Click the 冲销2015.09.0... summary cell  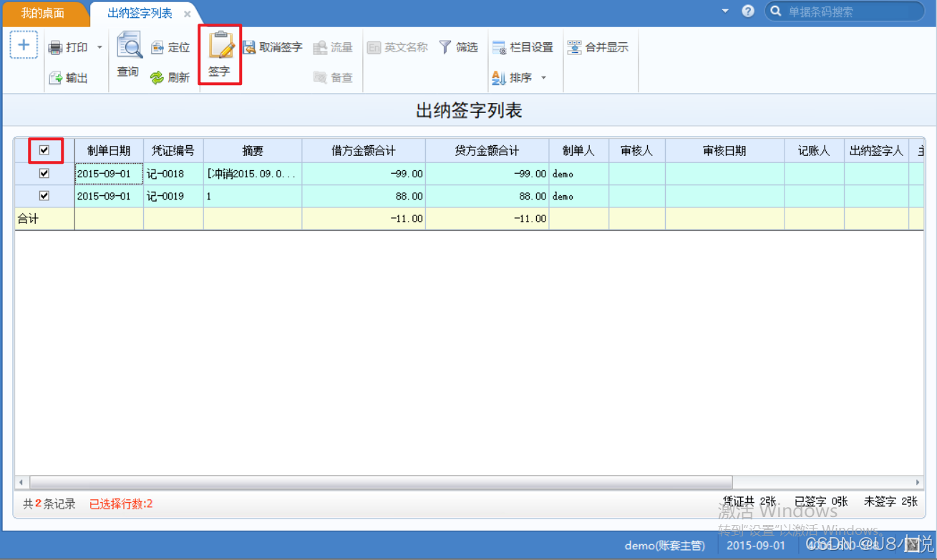pos(253,174)
